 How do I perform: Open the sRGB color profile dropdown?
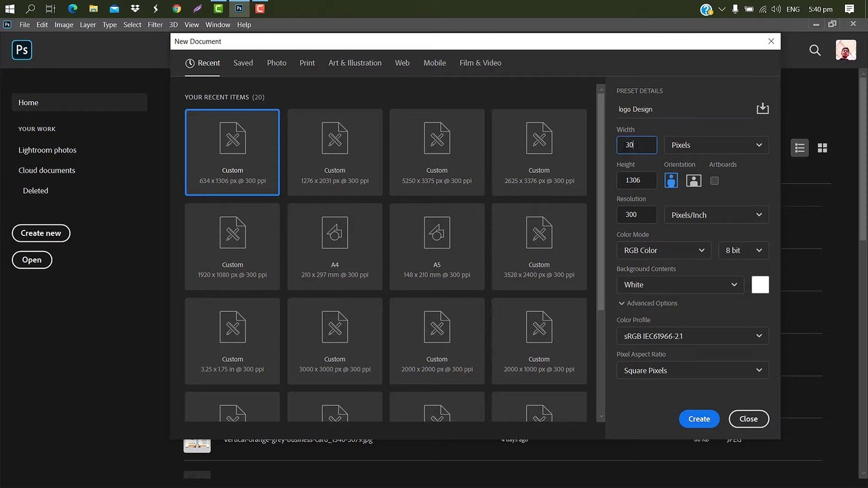692,336
